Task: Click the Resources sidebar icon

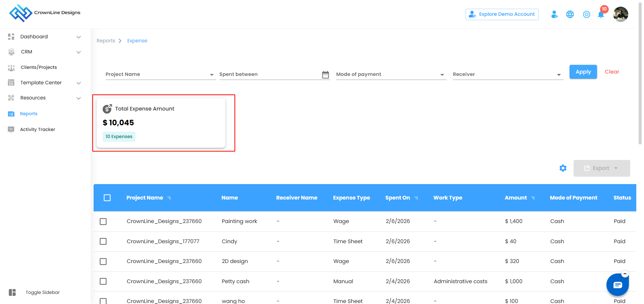Action: (x=11, y=98)
